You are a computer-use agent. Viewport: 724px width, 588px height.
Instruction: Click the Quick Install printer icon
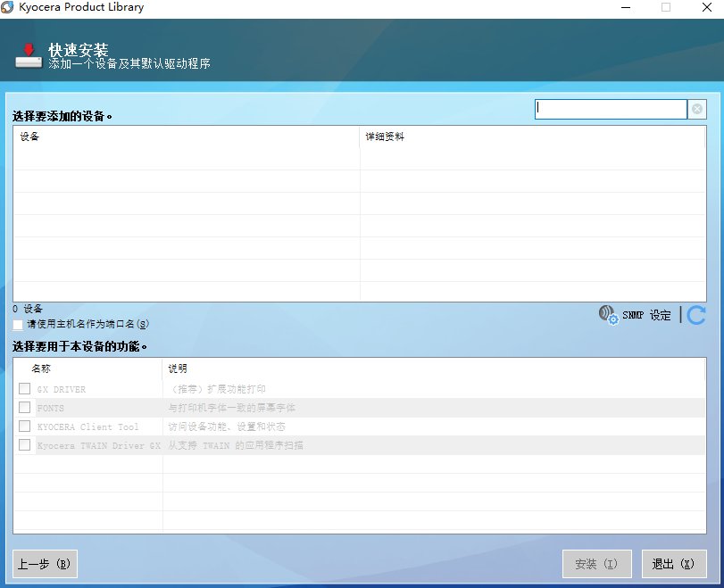point(28,54)
